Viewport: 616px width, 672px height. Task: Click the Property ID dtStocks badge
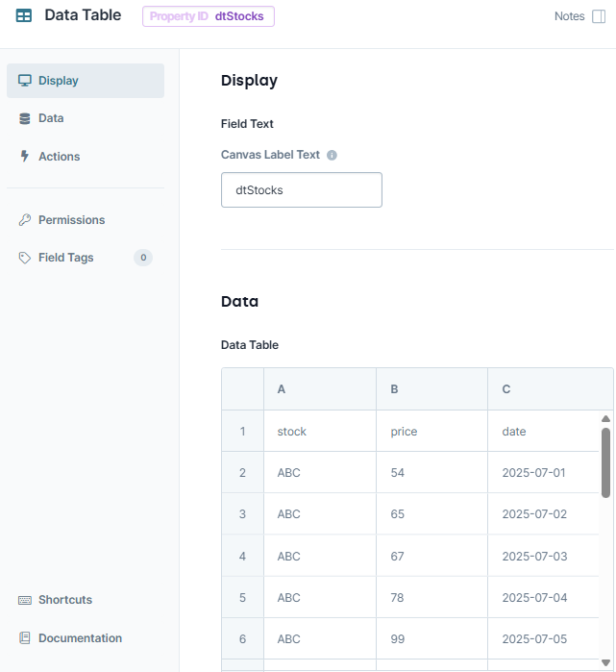(x=208, y=16)
